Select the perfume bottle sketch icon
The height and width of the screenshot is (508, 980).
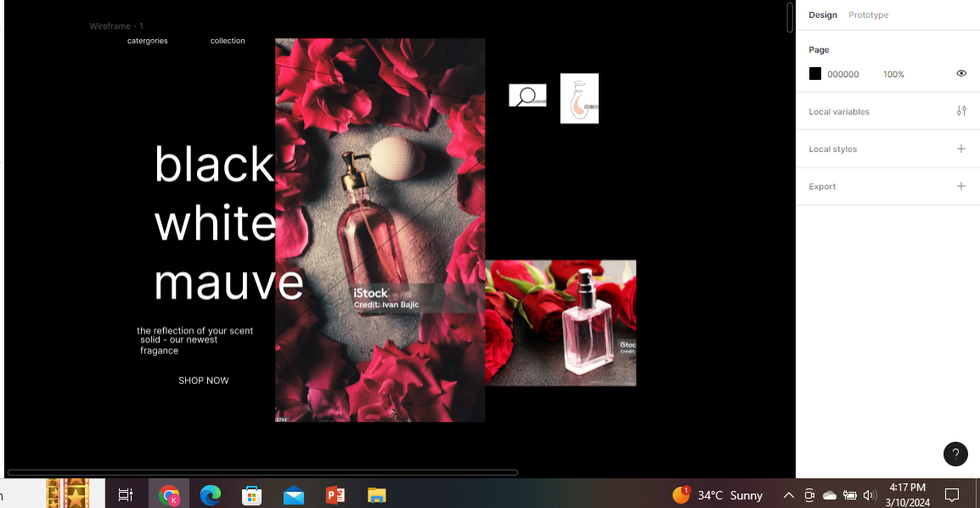click(579, 98)
